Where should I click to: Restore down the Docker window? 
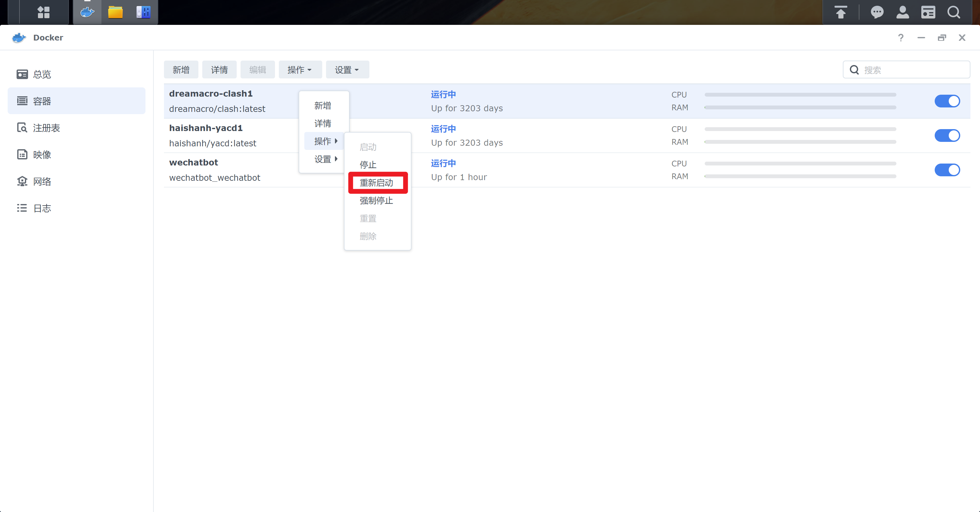pos(942,38)
